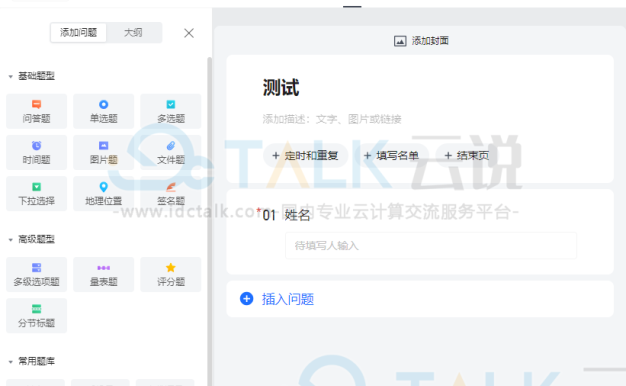Collapse the 高级题型 section
626x386 pixels.
click(10, 240)
